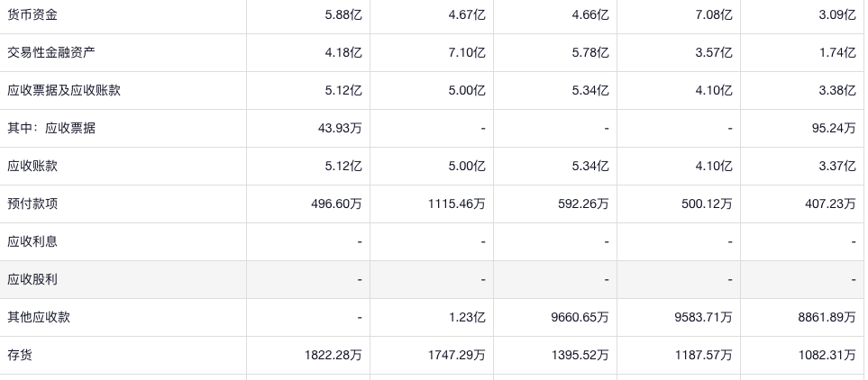Image resolution: width=868 pixels, height=380 pixels.
Task: Select the 95.24万 应收票据 value
Action: pyautogui.click(x=833, y=128)
